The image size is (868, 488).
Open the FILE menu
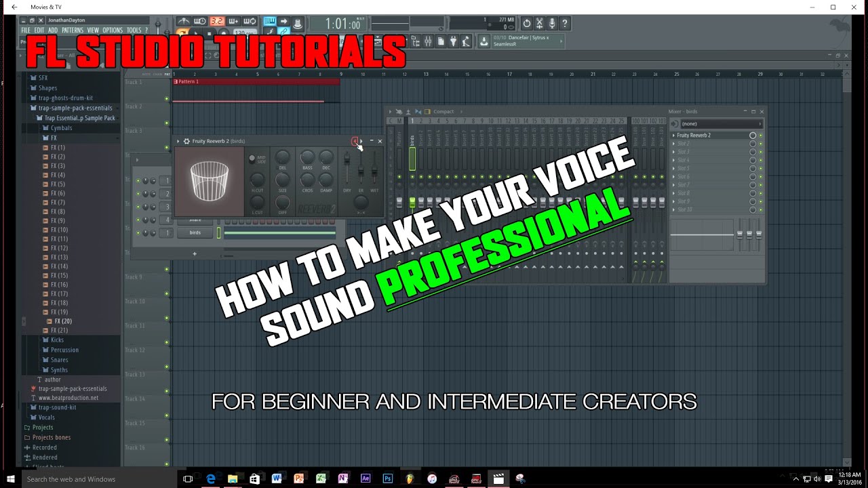(x=26, y=30)
